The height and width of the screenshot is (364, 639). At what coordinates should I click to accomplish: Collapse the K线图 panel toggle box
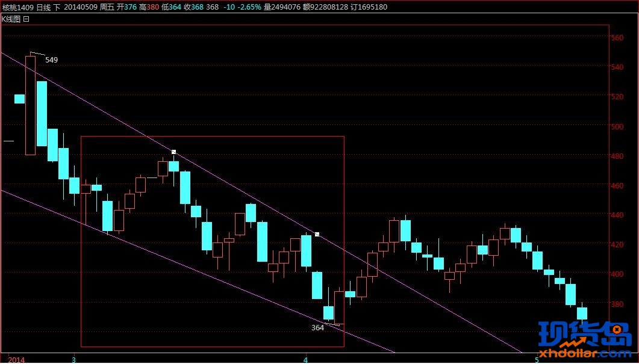coord(26,19)
